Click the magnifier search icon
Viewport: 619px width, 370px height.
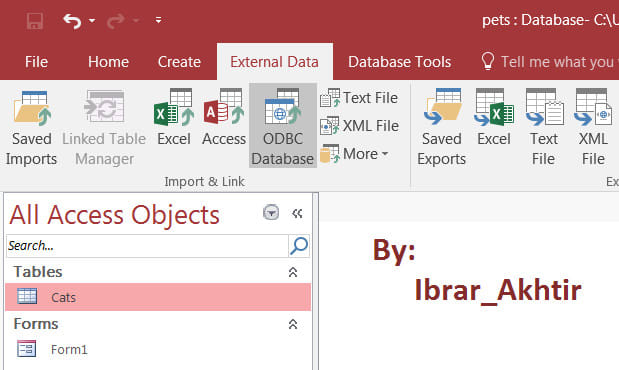[x=299, y=246]
